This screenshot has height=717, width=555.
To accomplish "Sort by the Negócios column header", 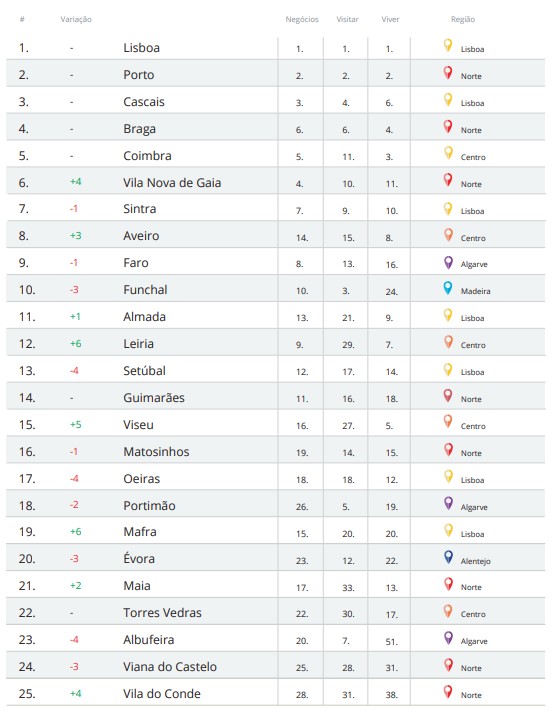I will tap(302, 19).
